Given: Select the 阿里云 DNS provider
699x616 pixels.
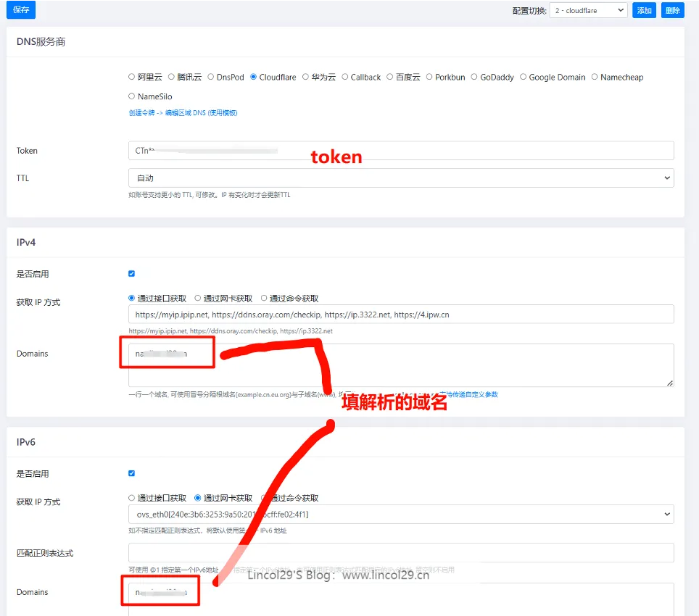Looking at the screenshot, I should 131,77.
